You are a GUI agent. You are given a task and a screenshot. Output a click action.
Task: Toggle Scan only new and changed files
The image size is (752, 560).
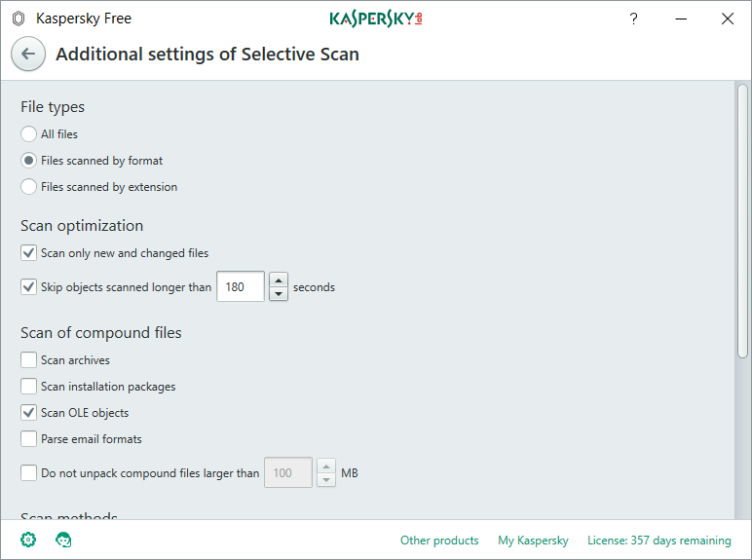pos(28,252)
